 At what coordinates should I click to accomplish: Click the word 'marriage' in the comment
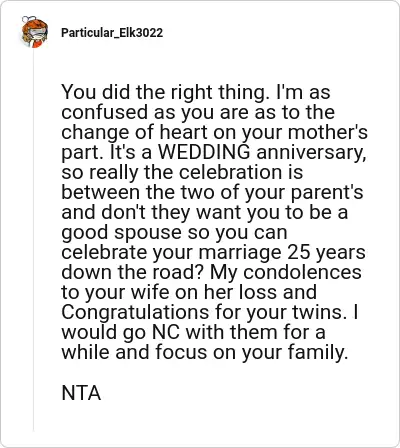[x=240, y=253]
